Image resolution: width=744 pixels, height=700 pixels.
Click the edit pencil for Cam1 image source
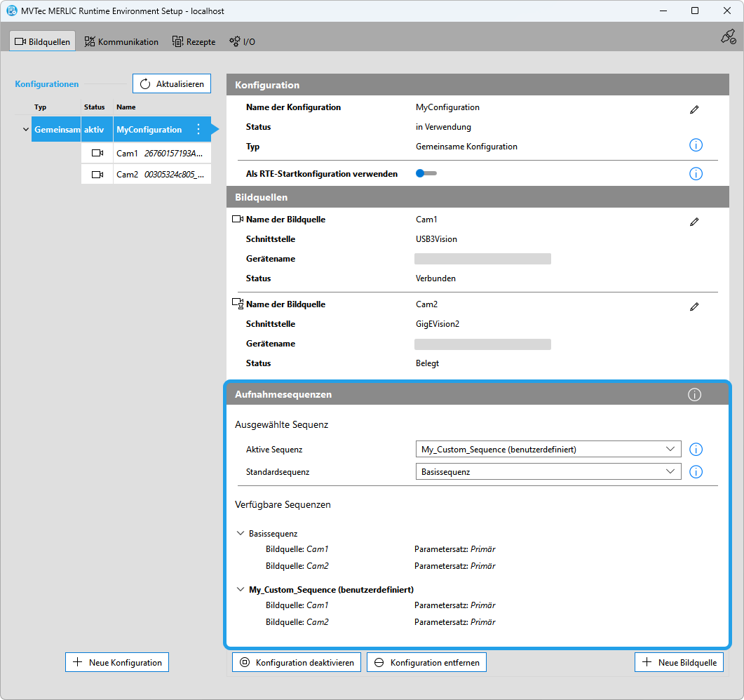[694, 222]
